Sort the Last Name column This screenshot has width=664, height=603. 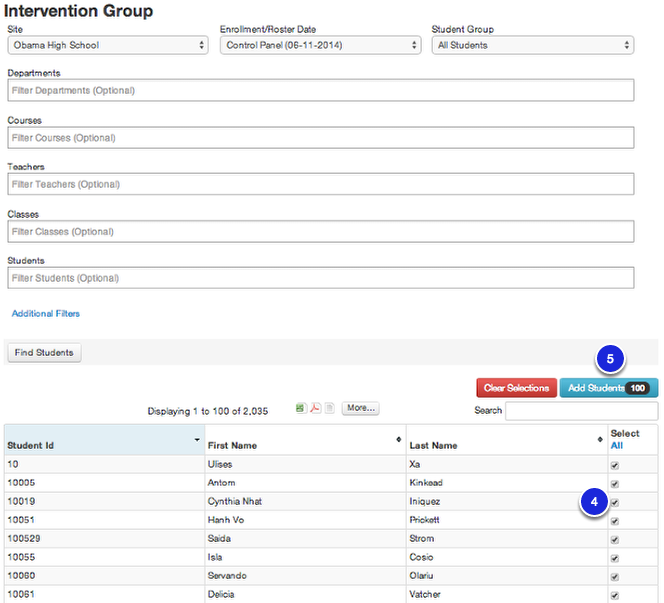coord(600,440)
